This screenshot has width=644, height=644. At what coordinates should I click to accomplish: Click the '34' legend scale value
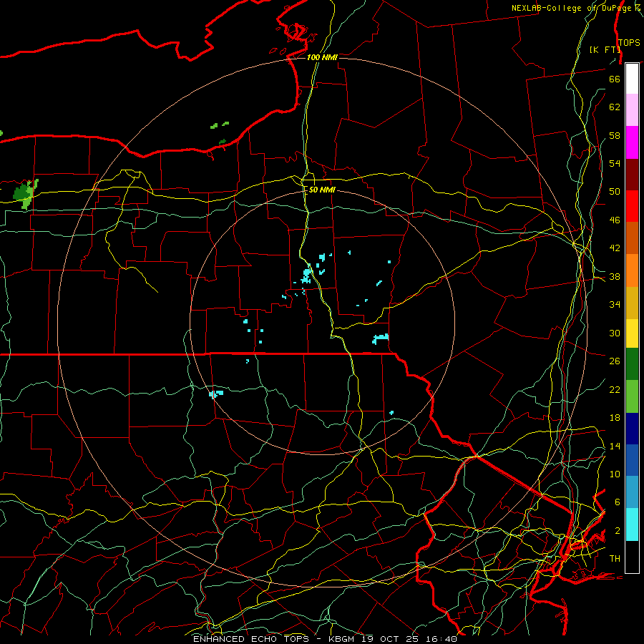tap(615, 304)
